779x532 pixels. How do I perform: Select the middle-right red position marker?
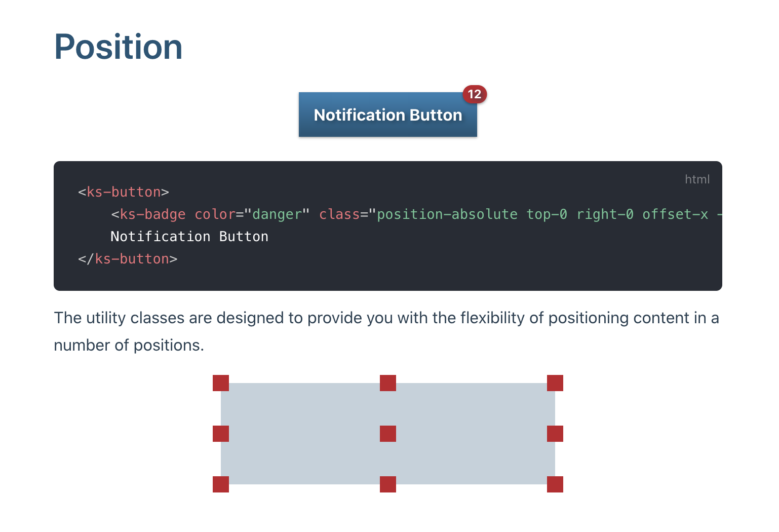[555, 433]
